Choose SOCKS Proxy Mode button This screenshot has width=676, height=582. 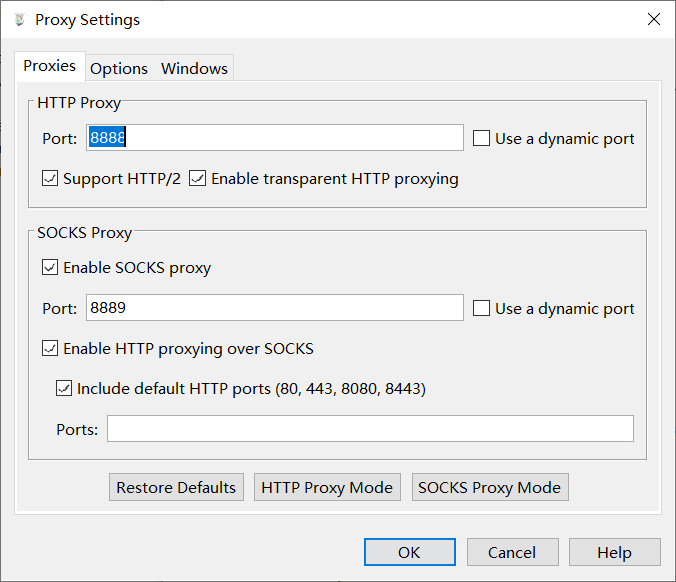(x=490, y=488)
